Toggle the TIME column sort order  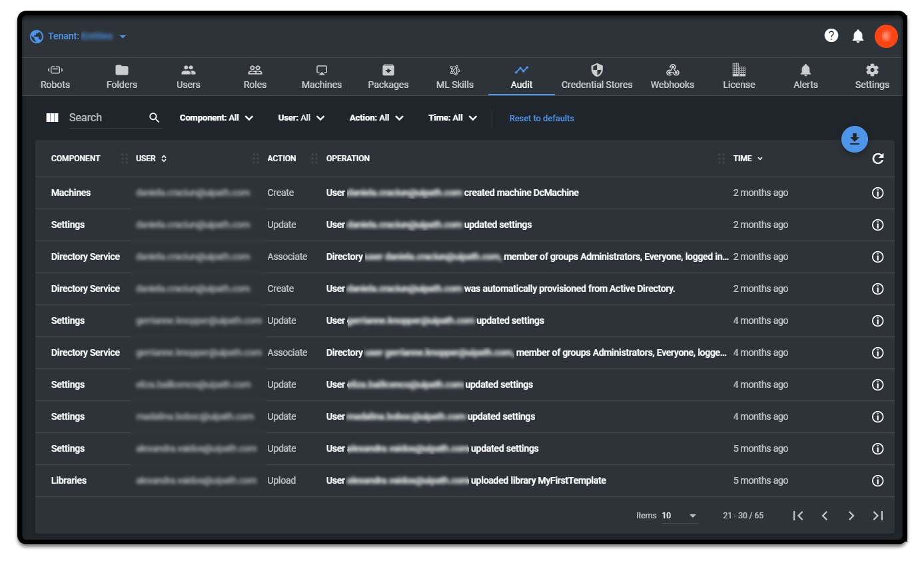[x=758, y=159]
